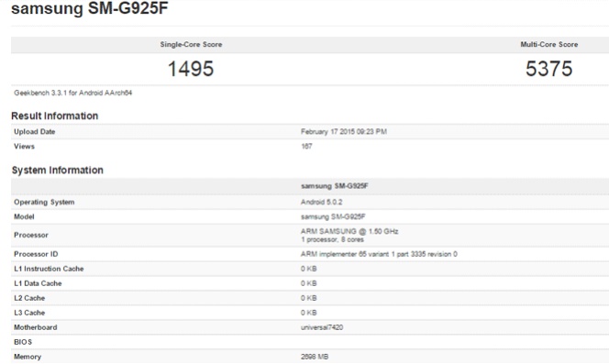Click the L1 Instruction Cache label
The width and height of the screenshot is (609, 364).
49,269
